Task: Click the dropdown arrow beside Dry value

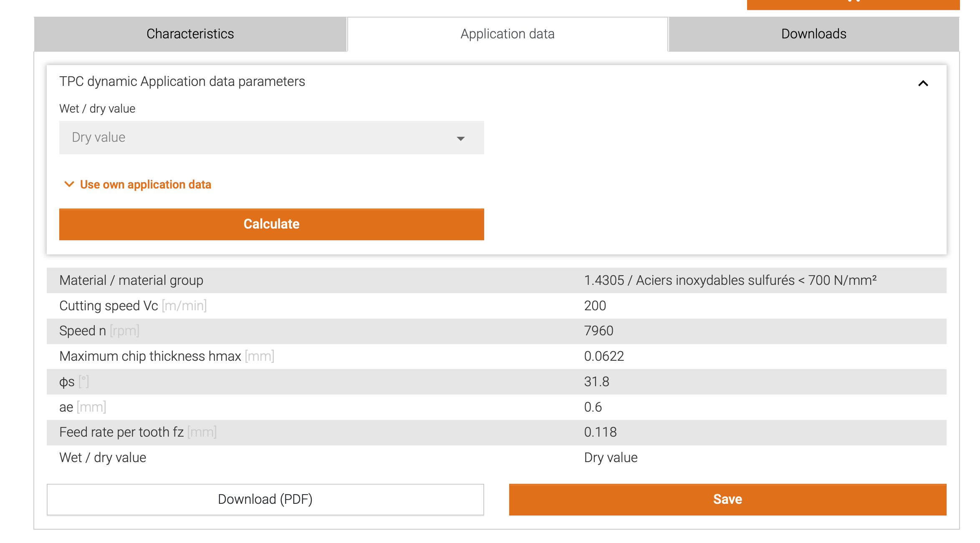Action: coord(460,138)
